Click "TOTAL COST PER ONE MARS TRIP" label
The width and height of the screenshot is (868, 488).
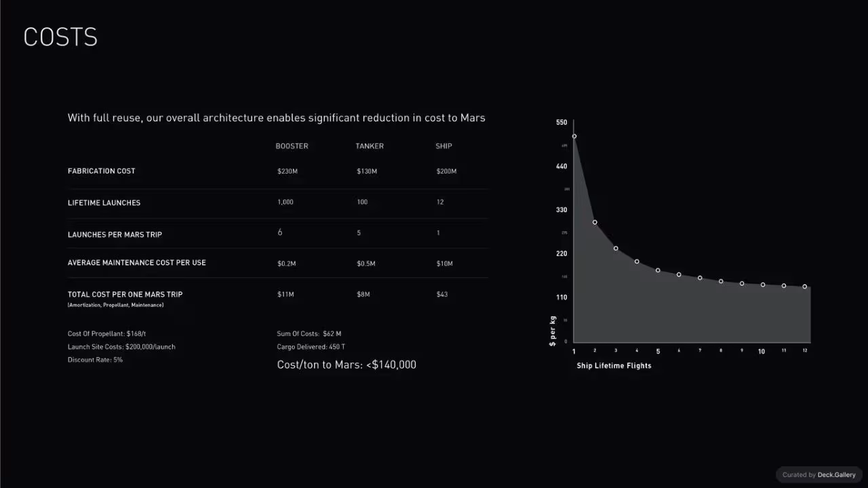pos(125,294)
